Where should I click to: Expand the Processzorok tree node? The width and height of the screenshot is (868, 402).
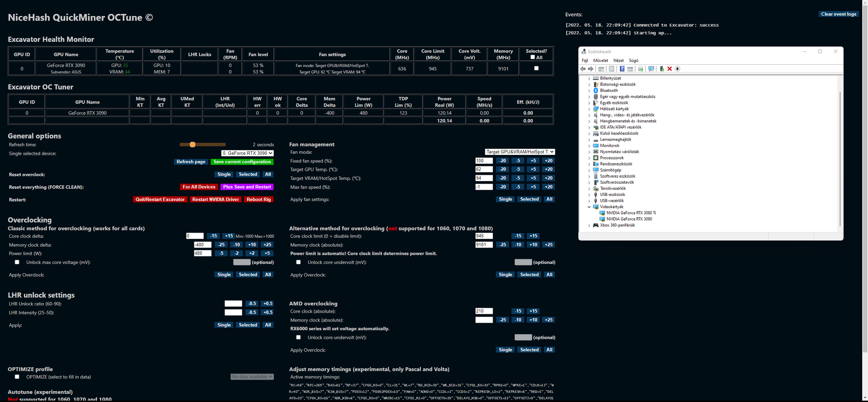pos(589,158)
